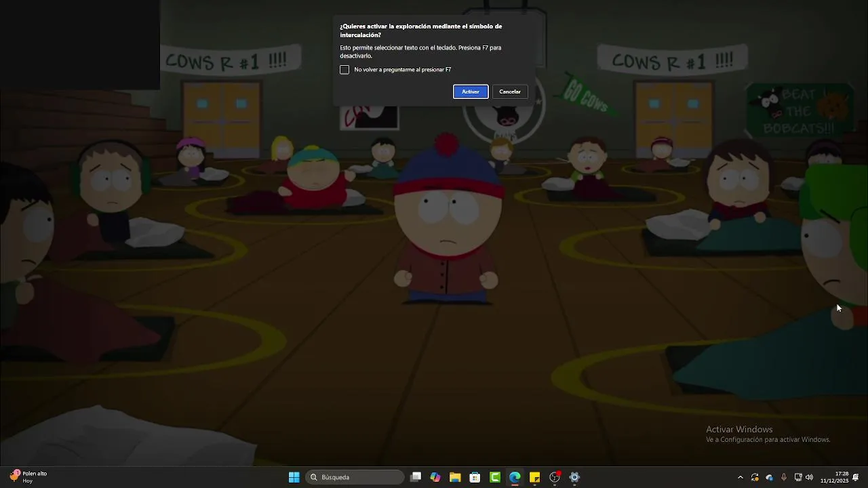
Task: Open the notifications bell icon
Action: click(856, 477)
